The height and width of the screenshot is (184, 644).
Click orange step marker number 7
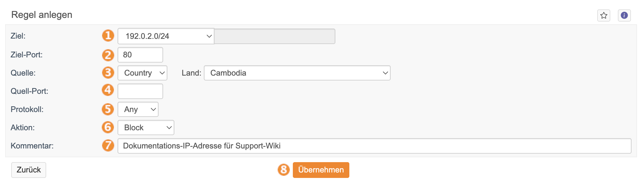click(x=108, y=145)
